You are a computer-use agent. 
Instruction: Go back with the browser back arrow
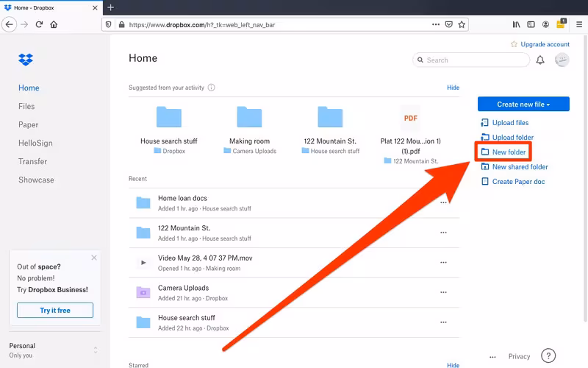point(9,25)
